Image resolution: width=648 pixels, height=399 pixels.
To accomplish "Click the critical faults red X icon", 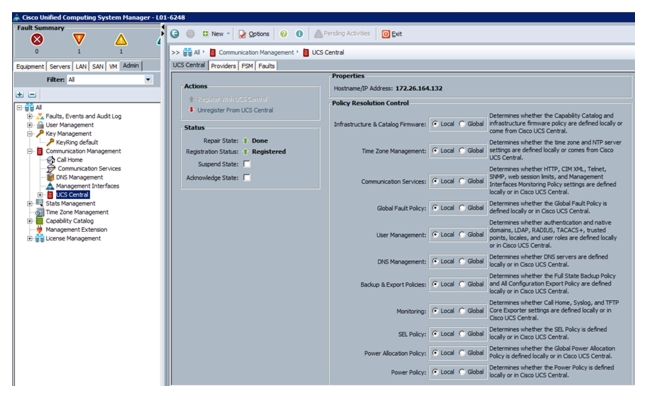I will 37,39.
